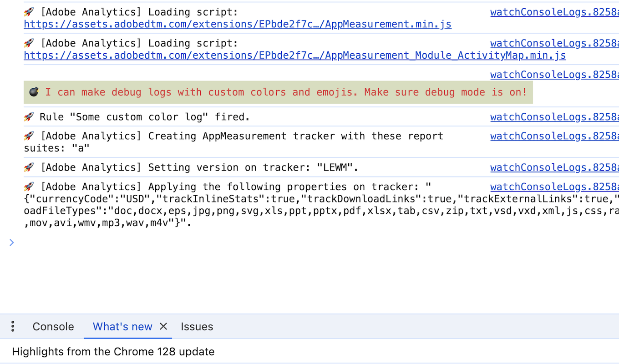Click the rocket emoji beside the ActivityMap loading log
The width and height of the screenshot is (619, 364).
point(29,43)
